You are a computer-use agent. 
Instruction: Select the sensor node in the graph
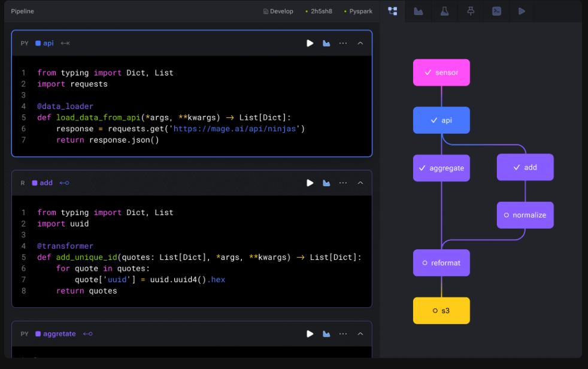pos(441,72)
